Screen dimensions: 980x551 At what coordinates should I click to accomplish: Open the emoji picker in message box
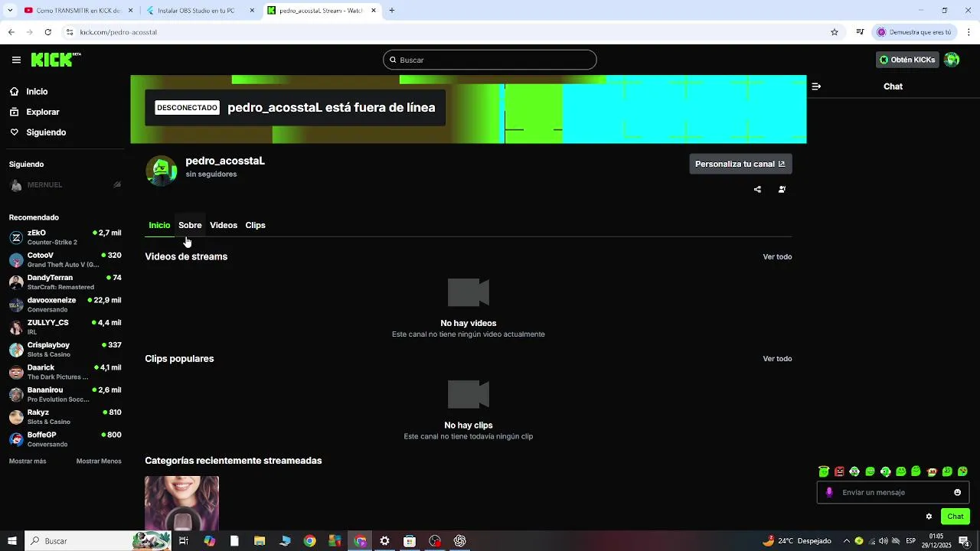[x=957, y=492]
